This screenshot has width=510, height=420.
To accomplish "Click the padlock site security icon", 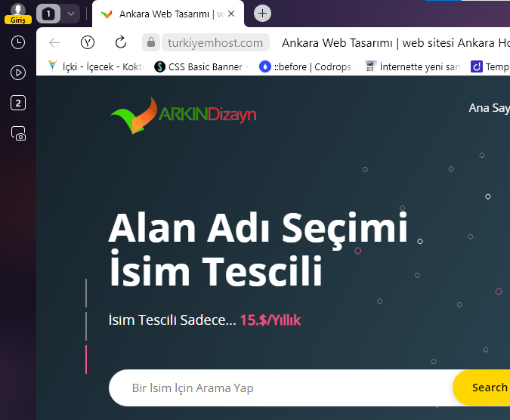I will pyautogui.click(x=151, y=42).
